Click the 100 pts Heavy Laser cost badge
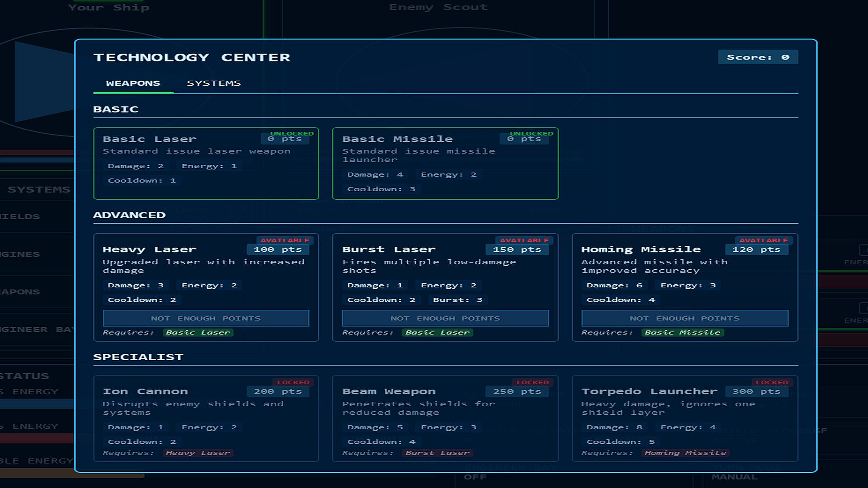This screenshot has height=488, width=868. pyautogui.click(x=278, y=249)
